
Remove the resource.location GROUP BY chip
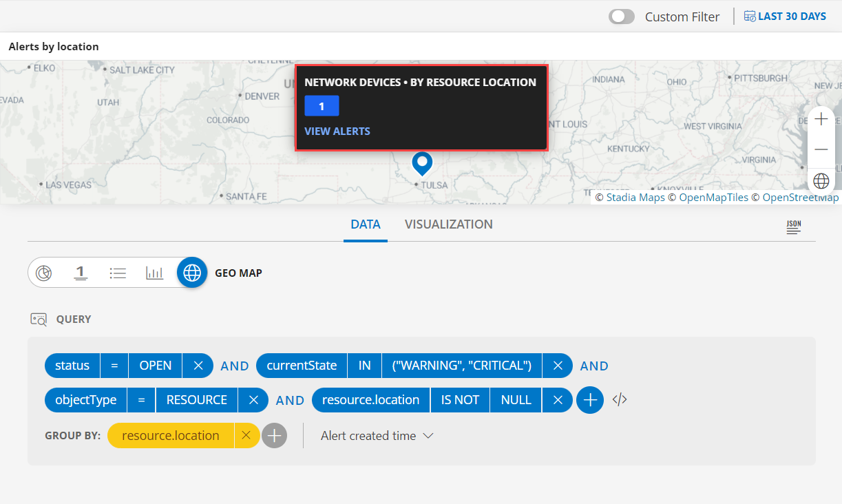pyautogui.click(x=247, y=435)
